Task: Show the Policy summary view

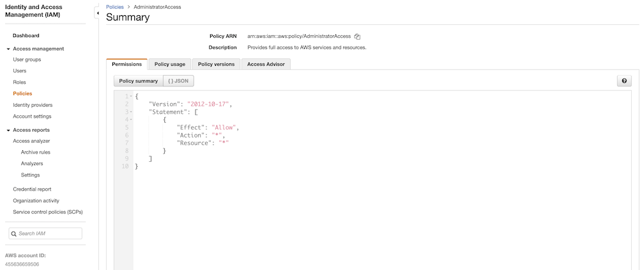Action: (x=138, y=81)
